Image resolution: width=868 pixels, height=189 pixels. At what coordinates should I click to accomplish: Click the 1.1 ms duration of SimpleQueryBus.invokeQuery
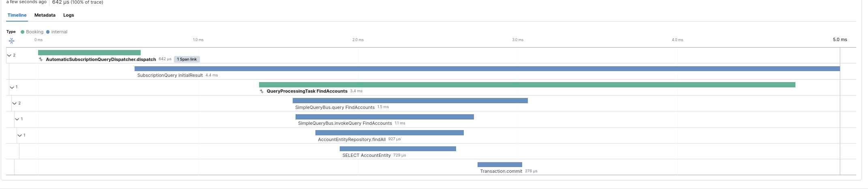[x=400, y=123]
